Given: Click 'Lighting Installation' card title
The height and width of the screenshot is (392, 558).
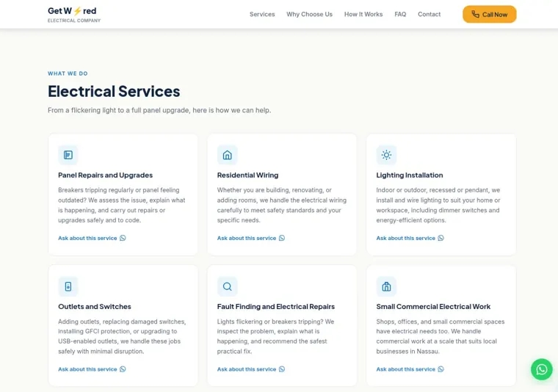Looking at the screenshot, I should pos(410,175).
